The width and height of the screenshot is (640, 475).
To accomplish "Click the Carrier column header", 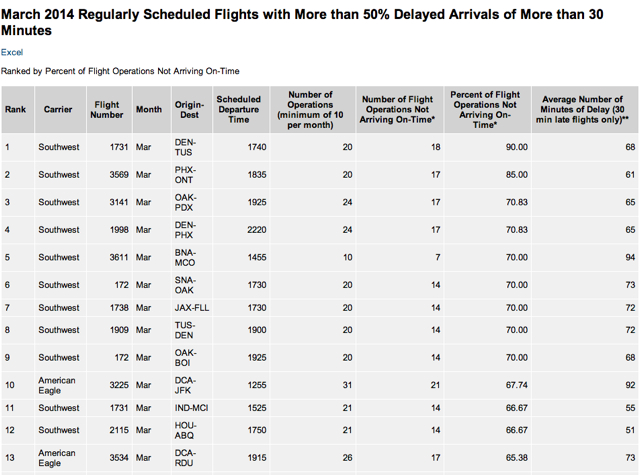I will (x=60, y=109).
